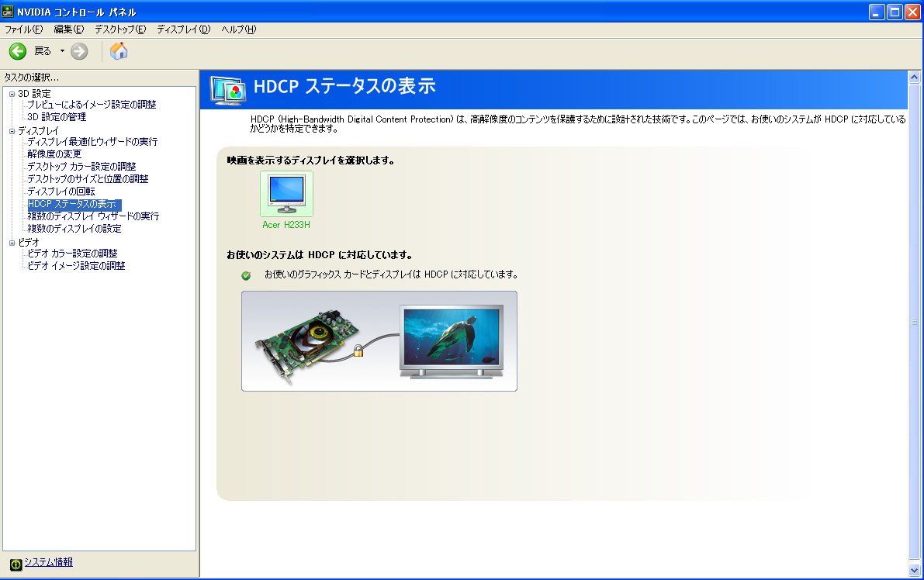
Task: Click the green HDCP checkmark status icon
Action: 246,275
